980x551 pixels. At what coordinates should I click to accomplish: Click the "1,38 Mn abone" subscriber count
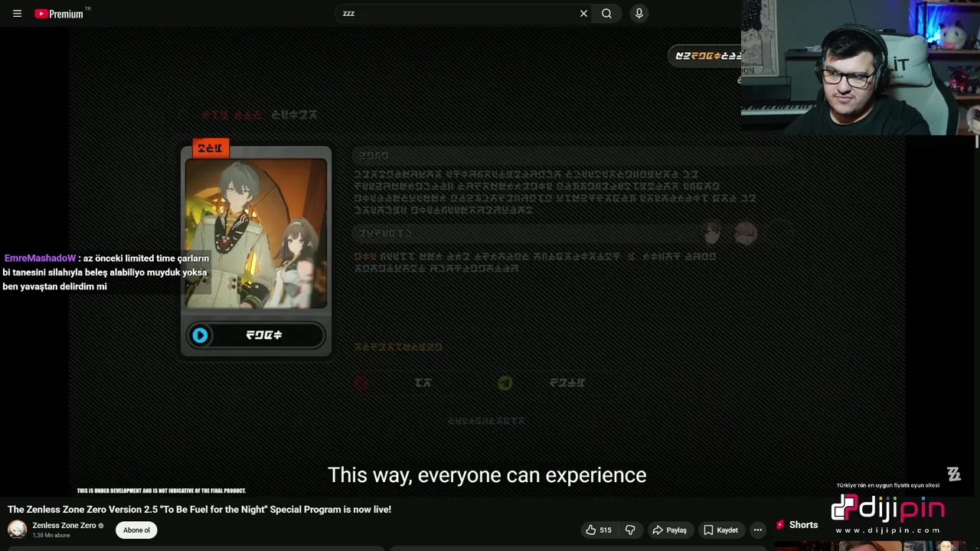tap(51, 536)
